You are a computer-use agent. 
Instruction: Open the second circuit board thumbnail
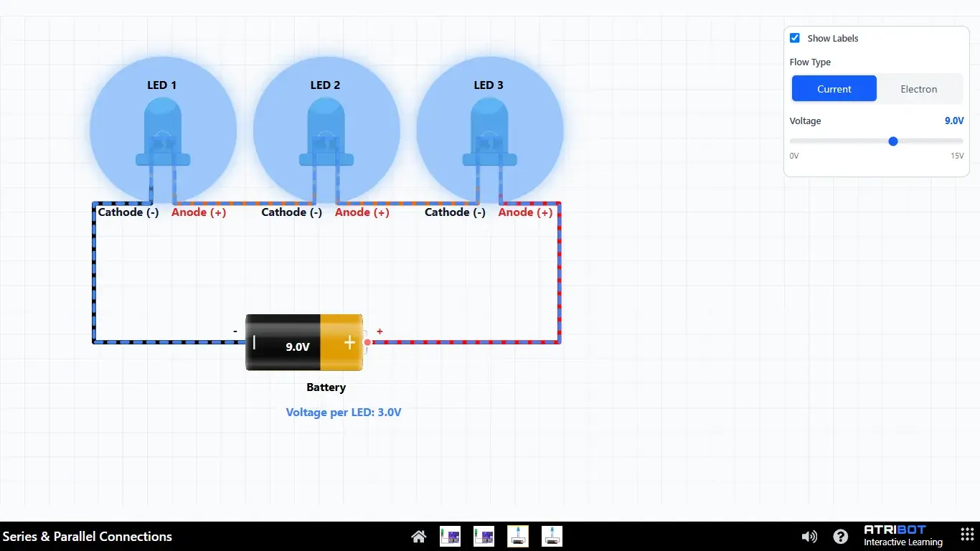coord(484,536)
